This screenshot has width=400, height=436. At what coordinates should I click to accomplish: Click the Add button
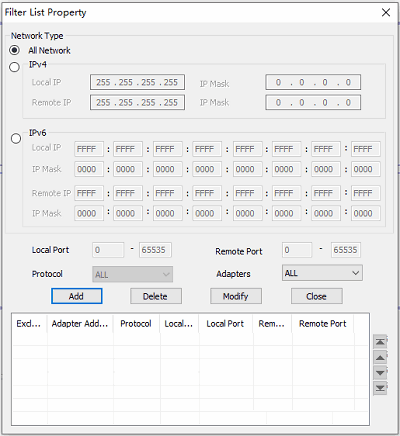point(77,296)
